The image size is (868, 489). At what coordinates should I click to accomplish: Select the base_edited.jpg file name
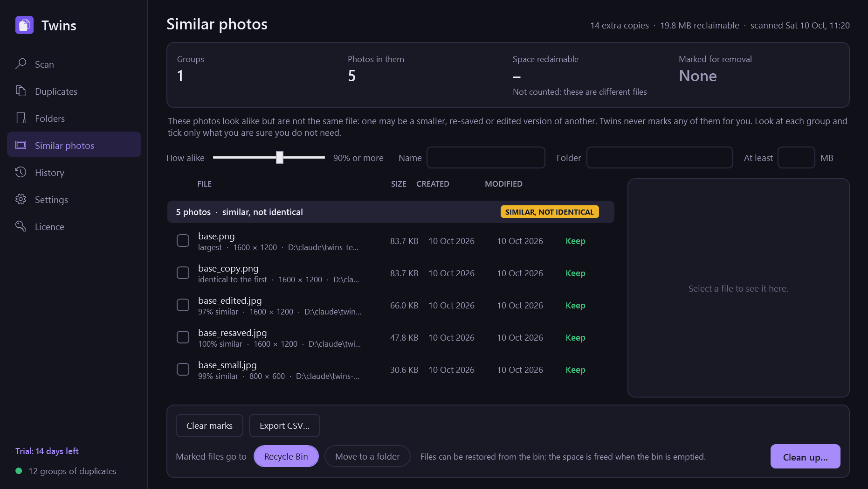coord(230,300)
